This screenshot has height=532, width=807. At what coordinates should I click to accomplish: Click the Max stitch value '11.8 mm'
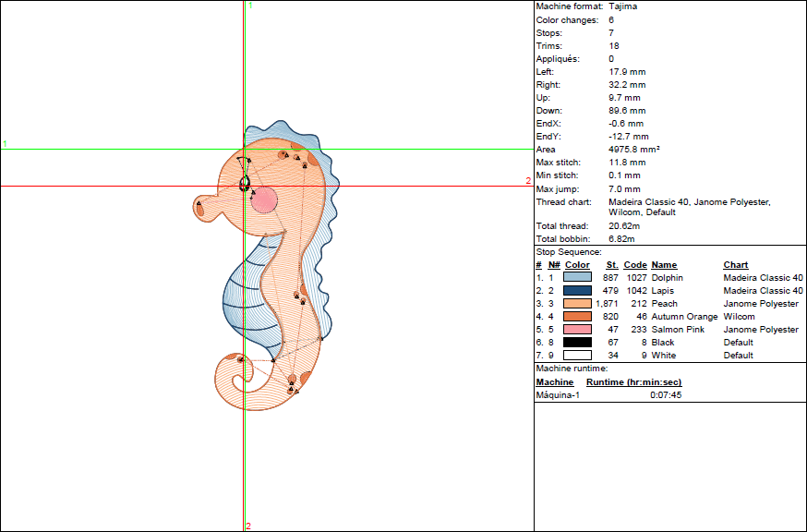627,163
